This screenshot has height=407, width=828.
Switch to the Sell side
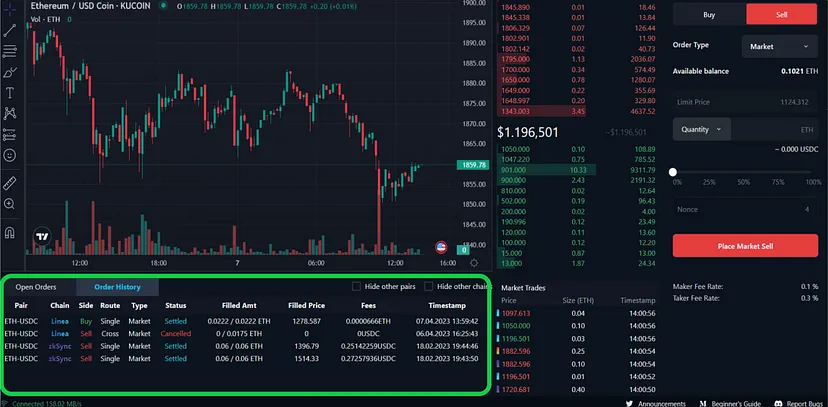tap(782, 14)
